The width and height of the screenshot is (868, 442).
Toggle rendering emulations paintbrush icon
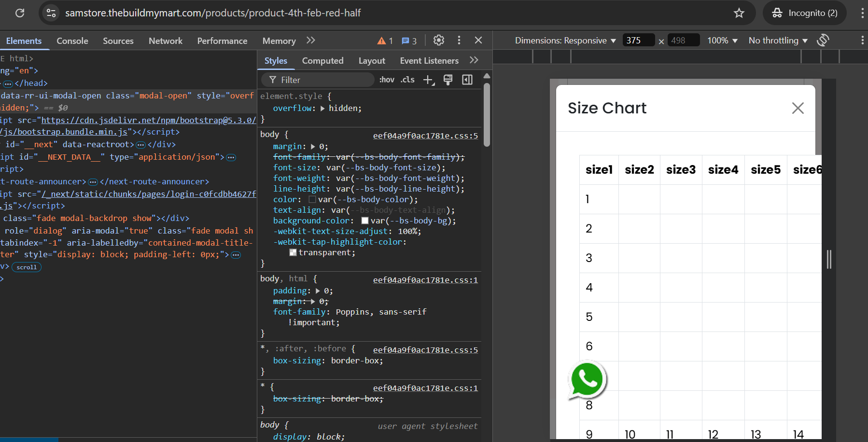[448, 80]
